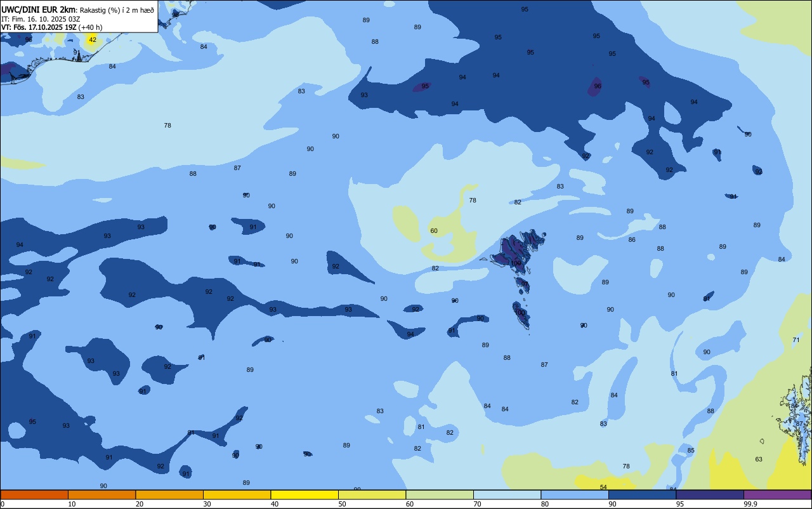
Task: Choose the 30–40 gold legend swatch
Action: click(x=237, y=494)
